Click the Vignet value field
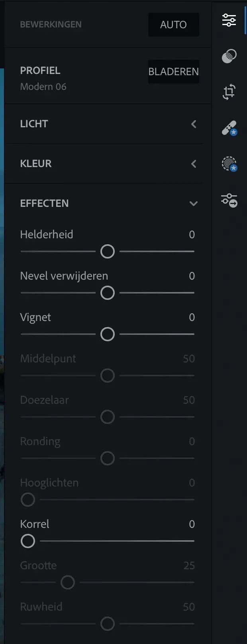The width and height of the screenshot is (247, 644). pos(192,317)
